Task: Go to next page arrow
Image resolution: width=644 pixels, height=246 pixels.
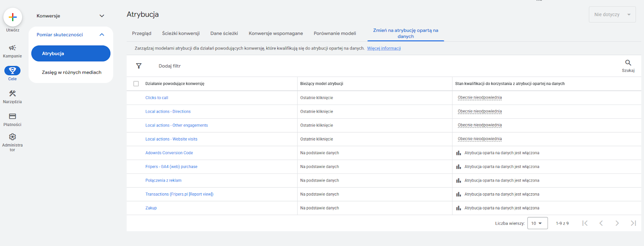Action: pyautogui.click(x=617, y=223)
